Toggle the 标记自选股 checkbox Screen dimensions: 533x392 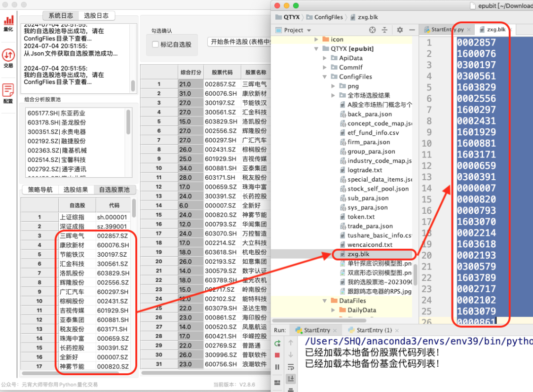pos(155,44)
